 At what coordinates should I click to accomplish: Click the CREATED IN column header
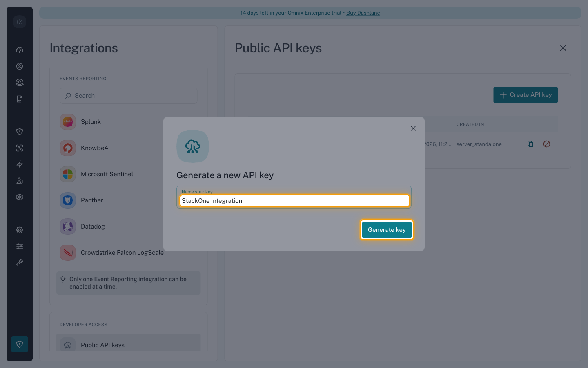tap(470, 124)
